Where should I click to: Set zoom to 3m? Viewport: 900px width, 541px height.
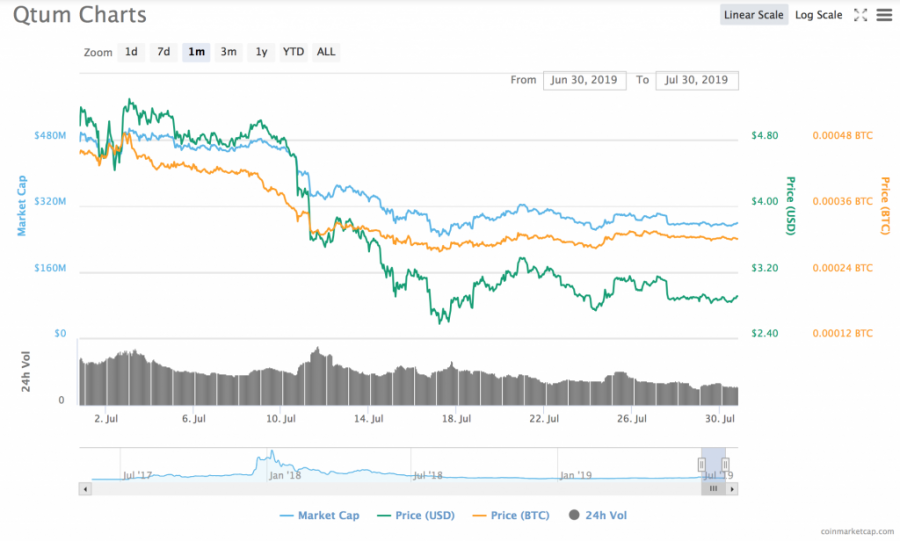click(x=228, y=52)
